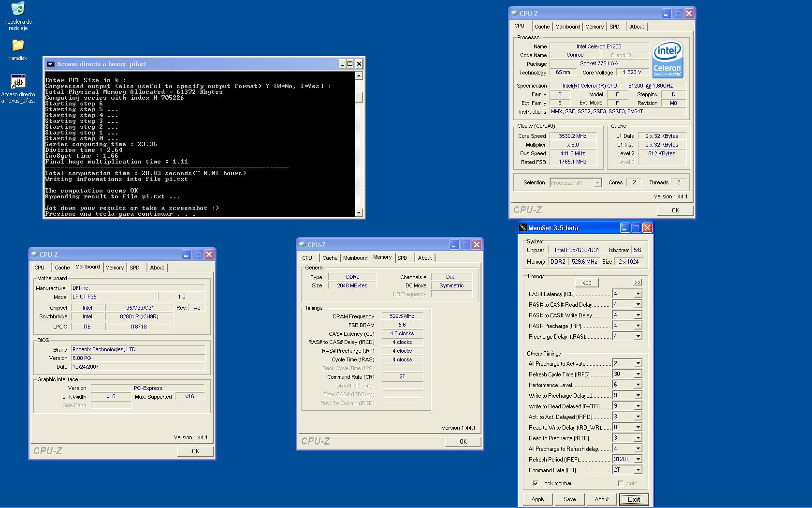Open the About tab in top-right CPU-Z
Screen dimensions: 812x508
tap(637, 27)
